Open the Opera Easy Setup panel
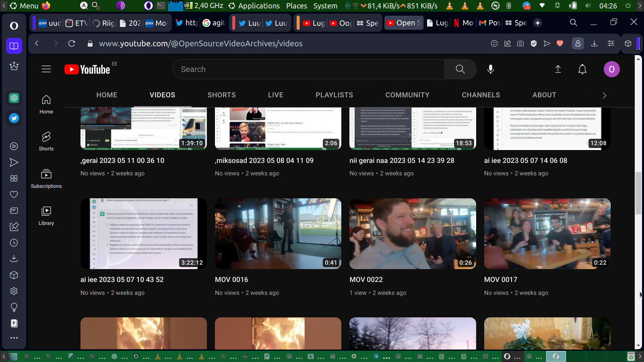The width and height of the screenshot is (644, 362). point(611,43)
